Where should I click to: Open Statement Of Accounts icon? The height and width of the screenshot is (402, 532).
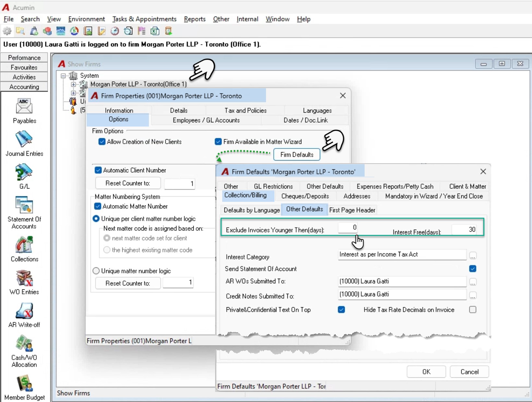(24, 205)
